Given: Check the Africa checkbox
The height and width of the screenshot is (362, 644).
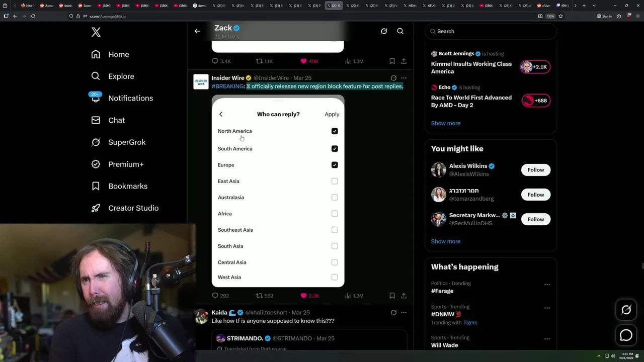Looking at the screenshot, I should 335,214.
